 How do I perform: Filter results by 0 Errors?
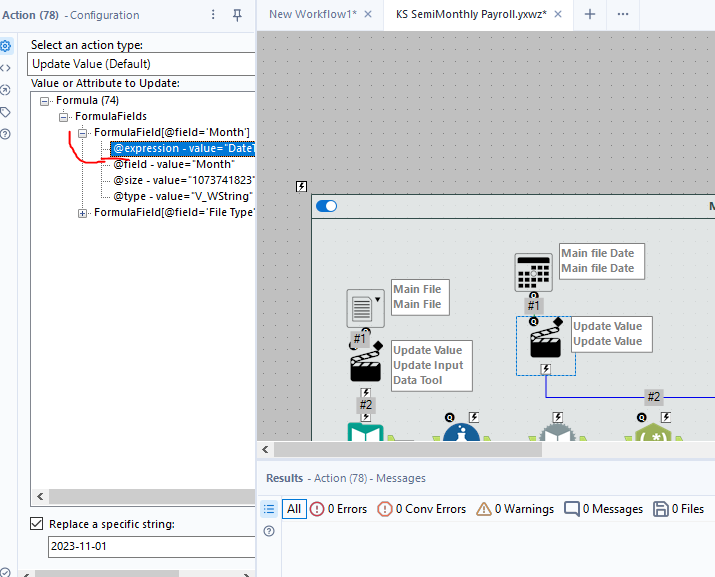click(x=339, y=509)
